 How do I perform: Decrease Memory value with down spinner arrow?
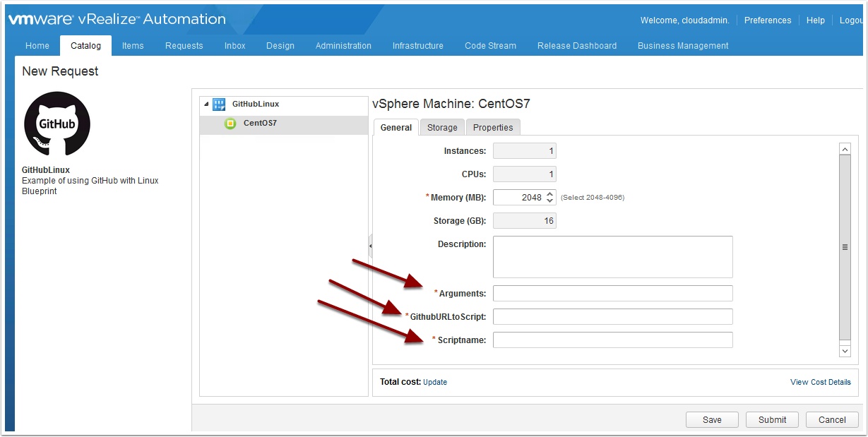(550, 201)
